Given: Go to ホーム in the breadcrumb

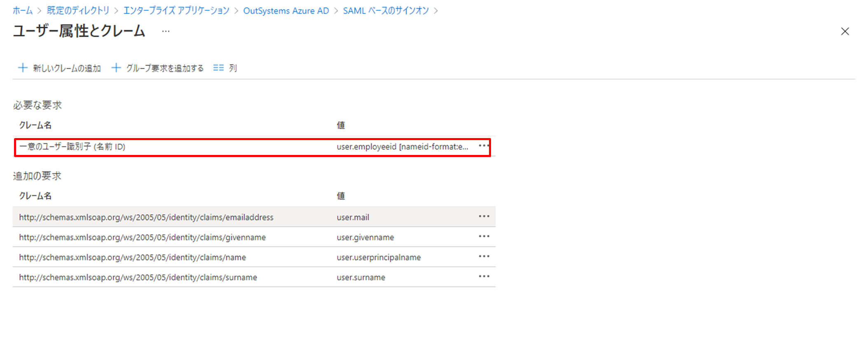Looking at the screenshot, I should tap(23, 11).
